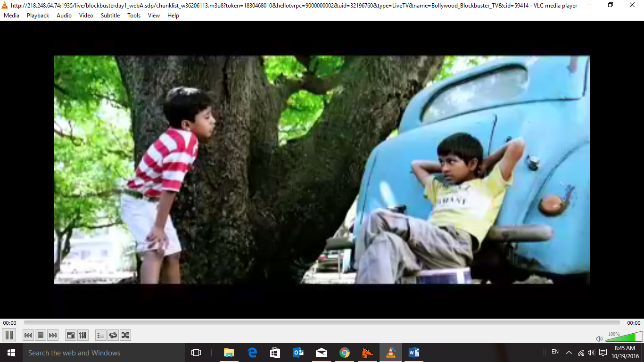Pause playback with the pause button
Screen dimensions: 644x362
pos(9,335)
